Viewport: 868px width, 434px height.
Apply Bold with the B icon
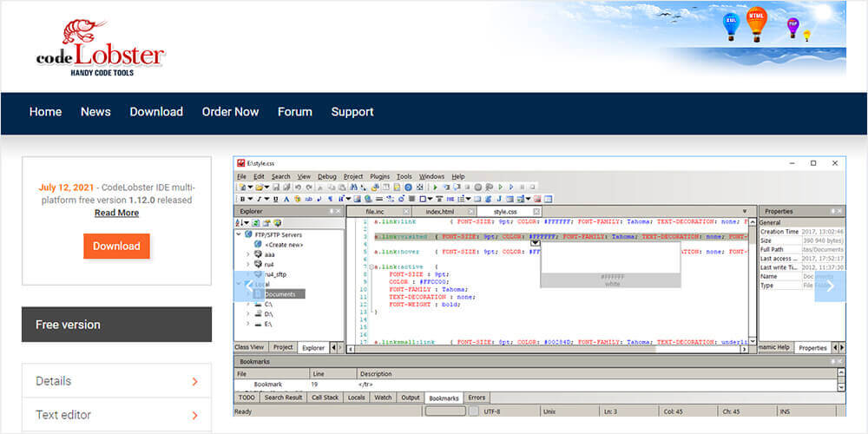[x=242, y=199]
